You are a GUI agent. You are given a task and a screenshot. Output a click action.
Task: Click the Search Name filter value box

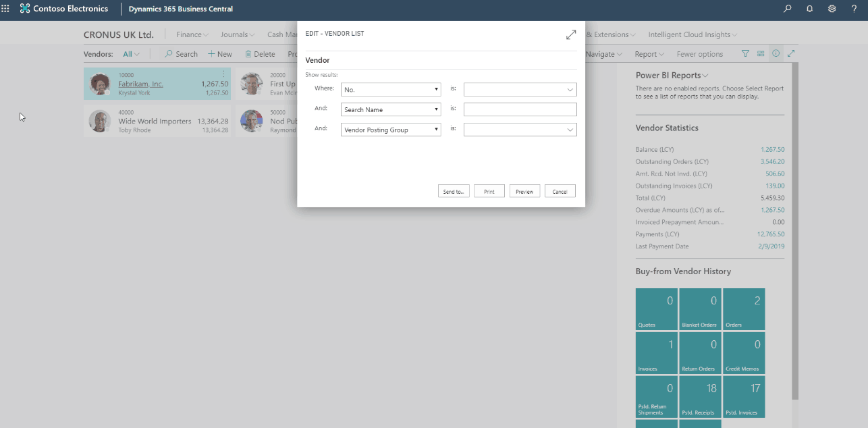click(520, 109)
